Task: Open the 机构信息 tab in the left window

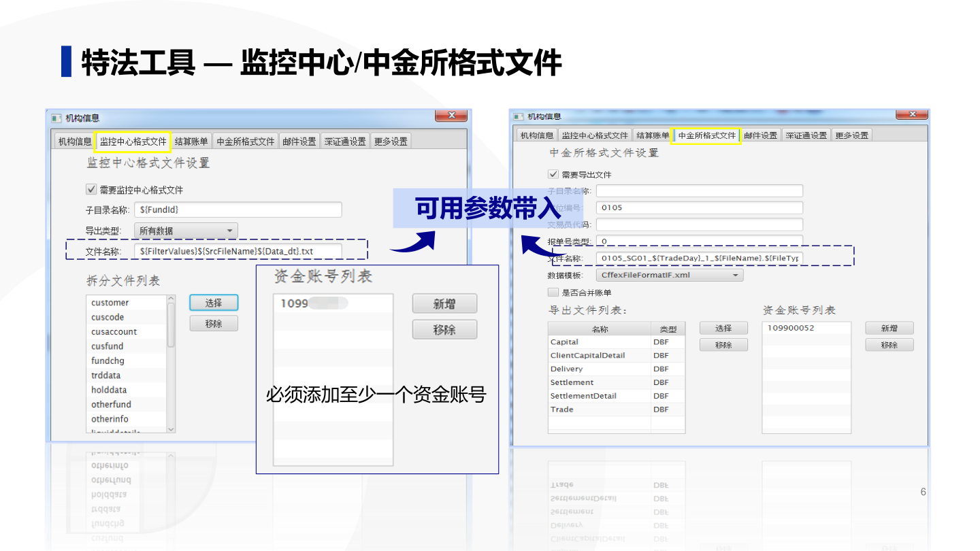Action: tap(75, 141)
